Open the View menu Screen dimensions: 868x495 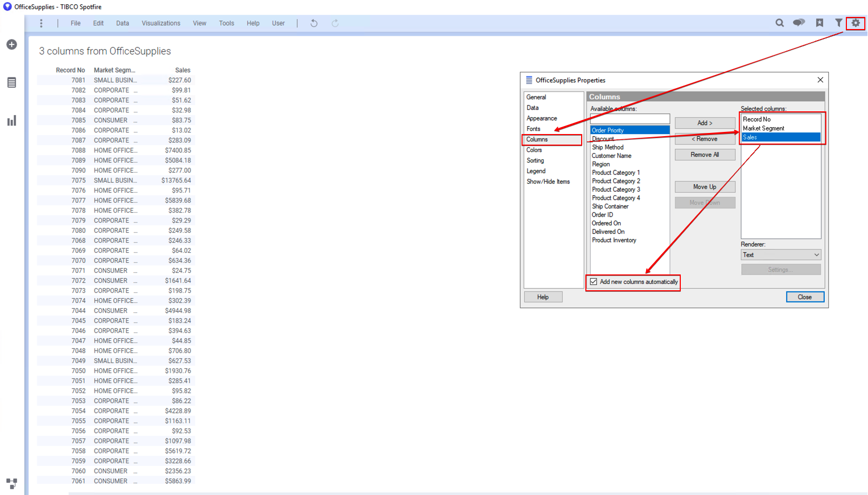point(199,23)
